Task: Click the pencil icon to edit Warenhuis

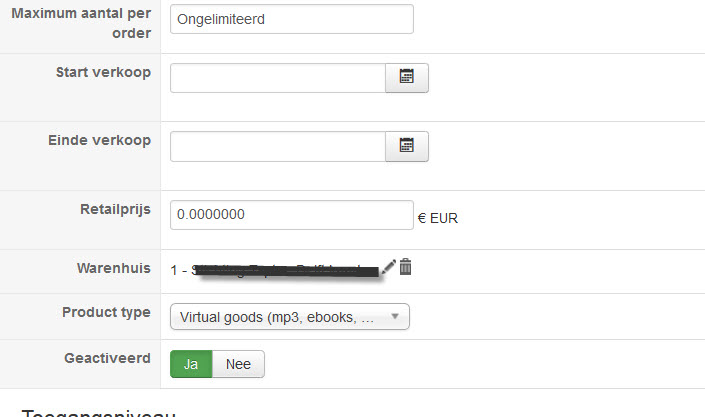Action: click(389, 267)
